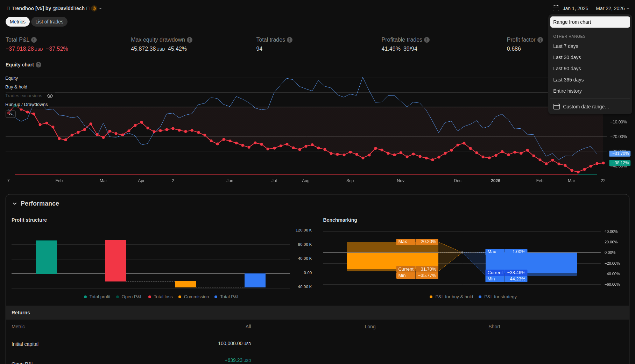Click the Total trades info icon
The height and width of the screenshot is (364, 635).
pyautogui.click(x=290, y=40)
